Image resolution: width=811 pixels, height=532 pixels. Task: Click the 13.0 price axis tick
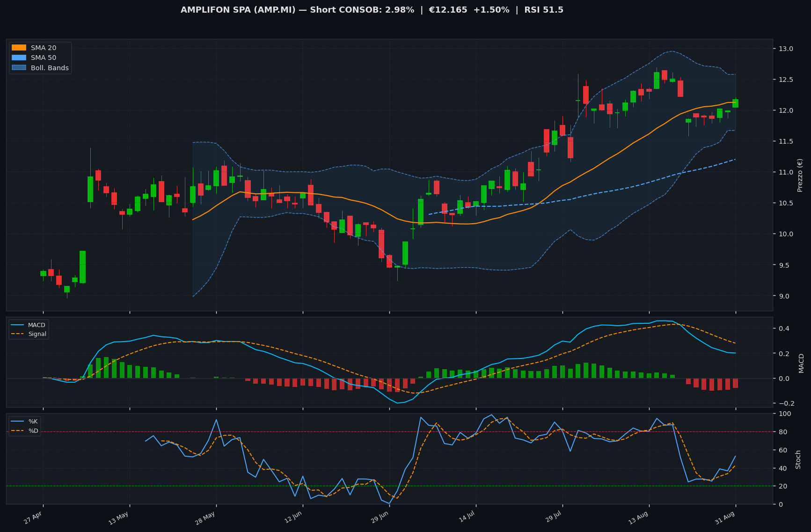coord(785,49)
